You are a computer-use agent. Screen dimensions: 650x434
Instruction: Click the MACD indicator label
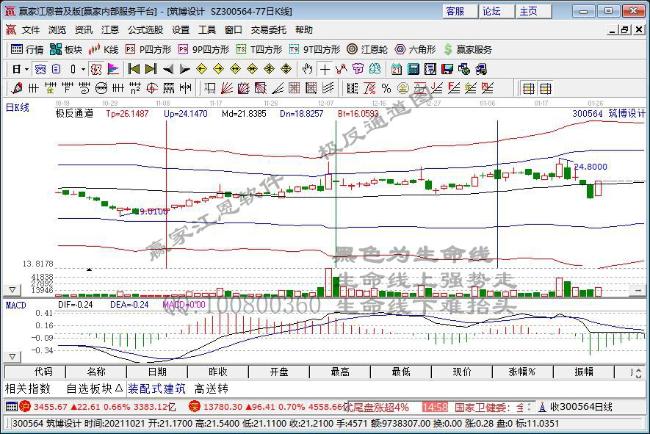pyautogui.click(x=16, y=305)
